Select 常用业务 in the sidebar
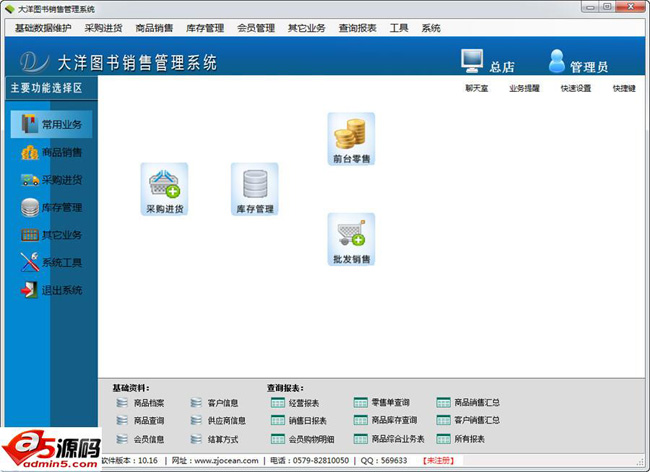The height and width of the screenshot is (472, 650). tap(51, 124)
